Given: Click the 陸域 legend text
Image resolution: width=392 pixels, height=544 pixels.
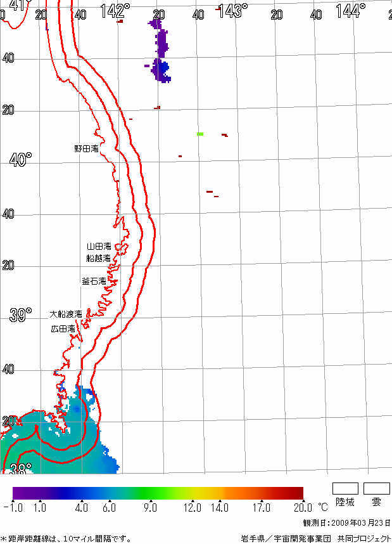Looking at the screenshot, I should pyautogui.click(x=345, y=502).
